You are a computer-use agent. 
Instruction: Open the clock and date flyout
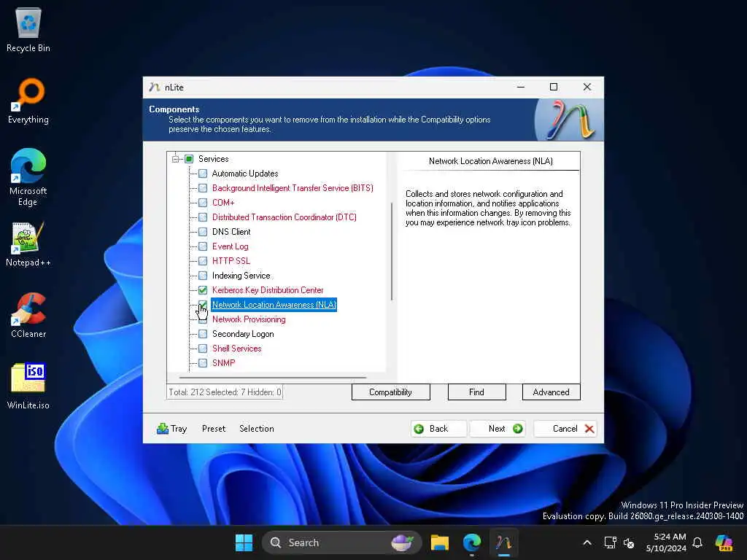point(666,542)
